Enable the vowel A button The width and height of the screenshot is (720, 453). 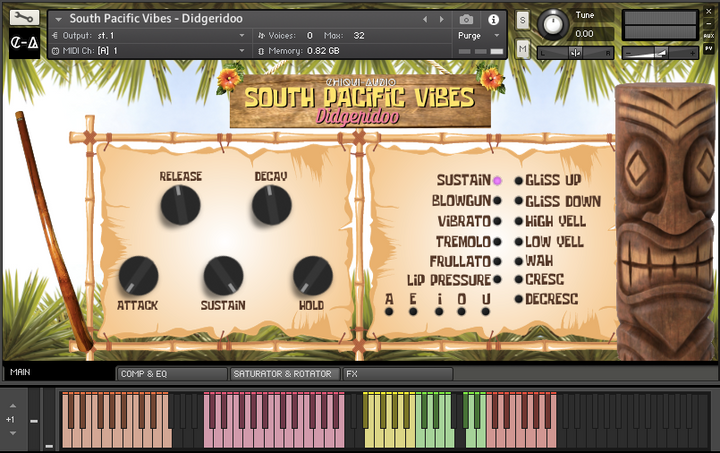coord(389,312)
